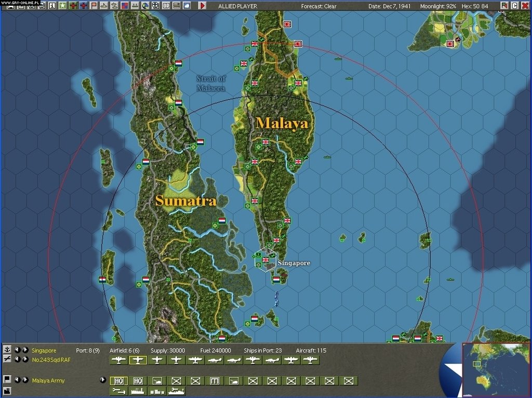This screenshot has width=532, height=398.
Task: Select the HQ unit icon in Malaya Army row
Action: (x=119, y=380)
